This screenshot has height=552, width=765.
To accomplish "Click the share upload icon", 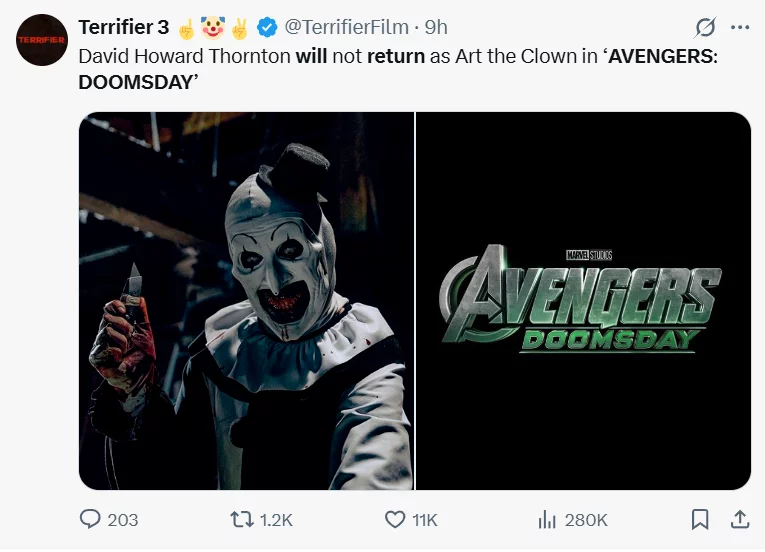I will pos(740,519).
